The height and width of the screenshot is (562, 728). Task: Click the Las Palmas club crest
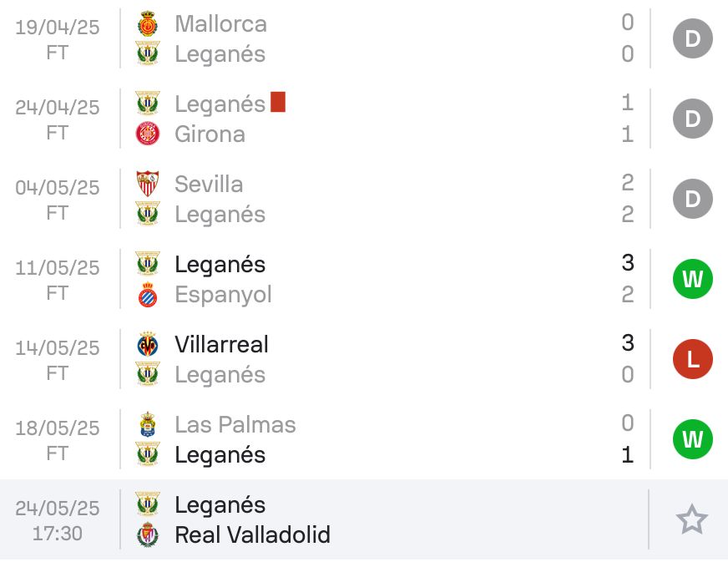[x=148, y=424]
